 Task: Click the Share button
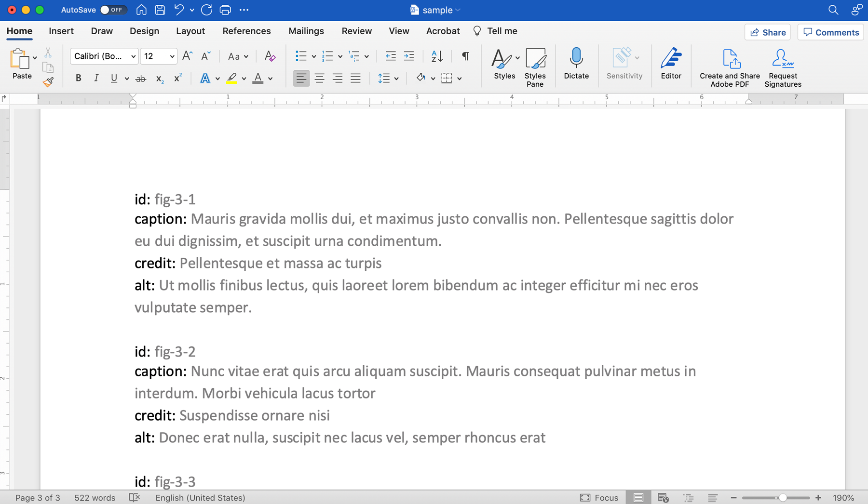click(x=768, y=32)
